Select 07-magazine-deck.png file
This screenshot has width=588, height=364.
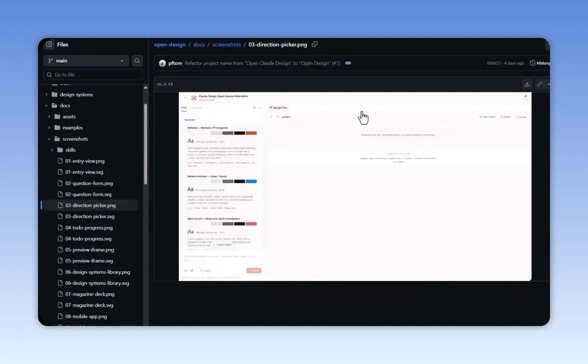pos(90,294)
